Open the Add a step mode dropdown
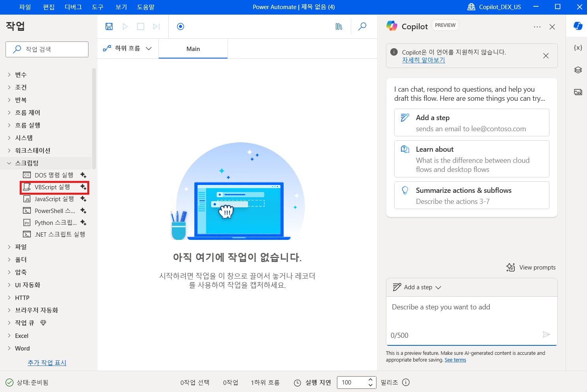The height and width of the screenshot is (392, 587). (417, 287)
